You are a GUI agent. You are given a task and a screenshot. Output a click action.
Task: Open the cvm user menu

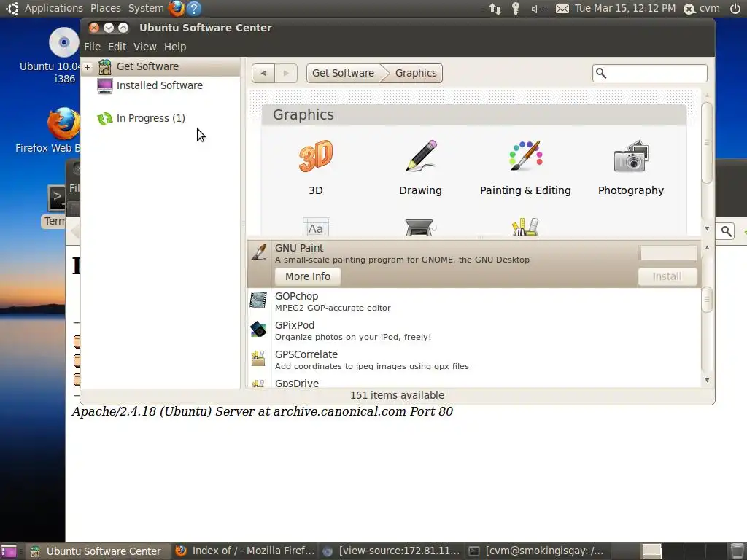click(701, 8)
